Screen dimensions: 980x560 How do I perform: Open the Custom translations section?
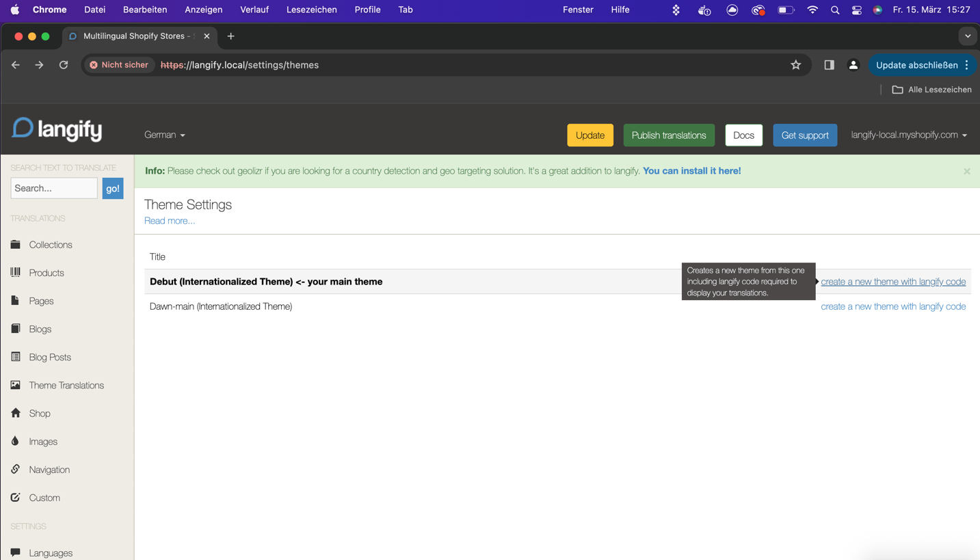(43, 497)
